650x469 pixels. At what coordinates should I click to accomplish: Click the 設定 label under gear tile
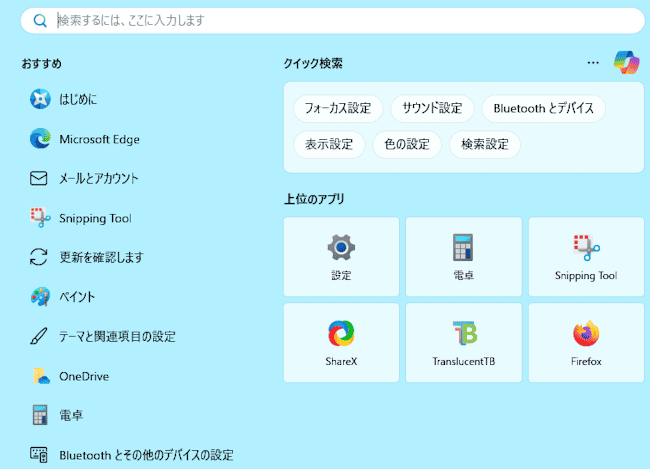(x=341, y=275)
